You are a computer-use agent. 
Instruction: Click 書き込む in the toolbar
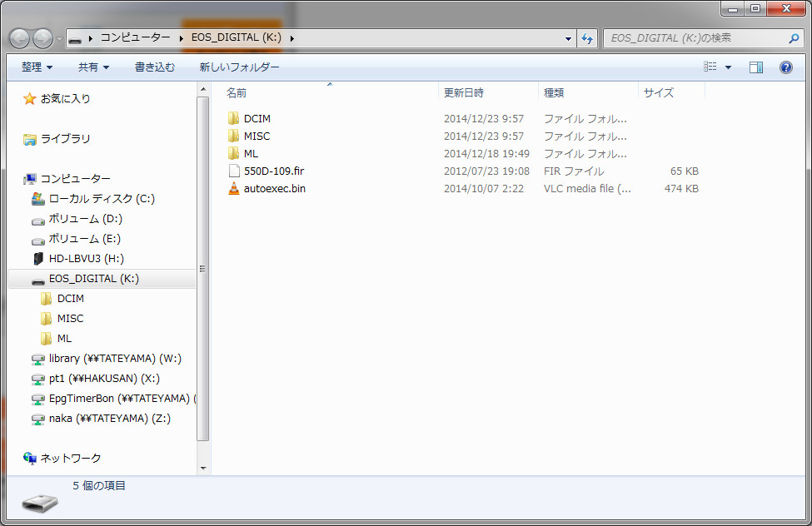155,67
